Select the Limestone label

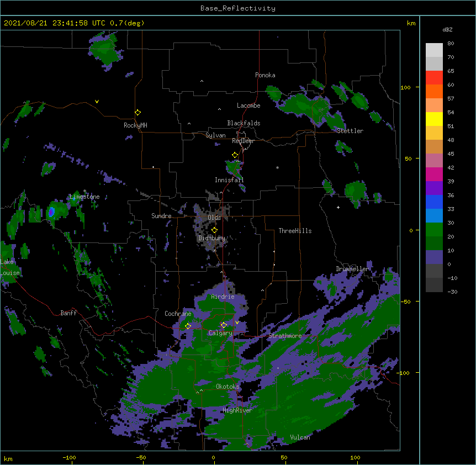point(84,197)
